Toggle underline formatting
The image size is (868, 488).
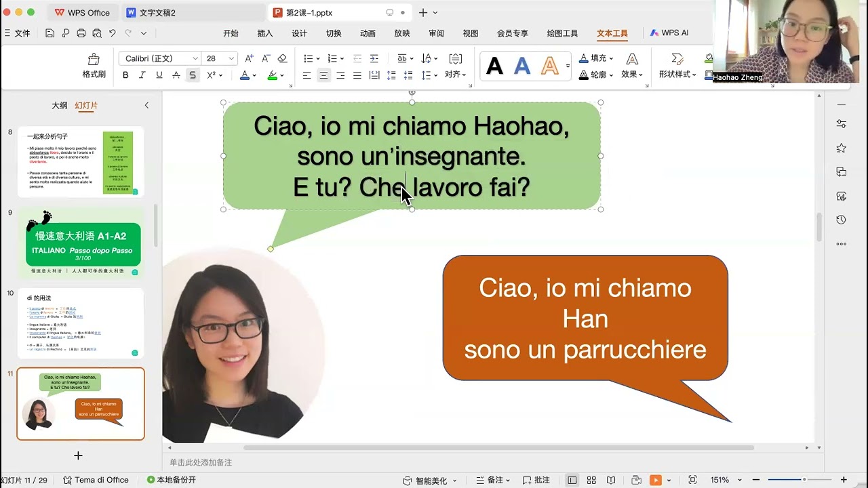point(159,75)
